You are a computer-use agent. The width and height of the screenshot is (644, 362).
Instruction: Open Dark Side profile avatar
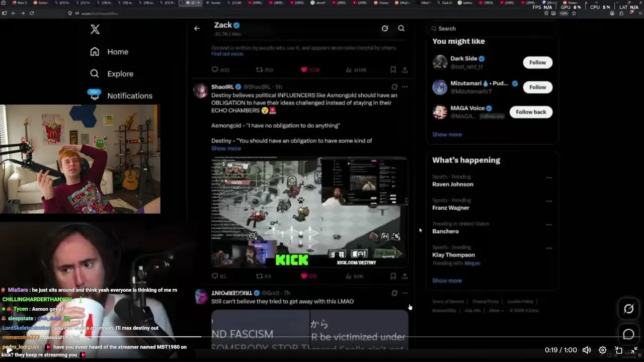(x=440, y=62)
